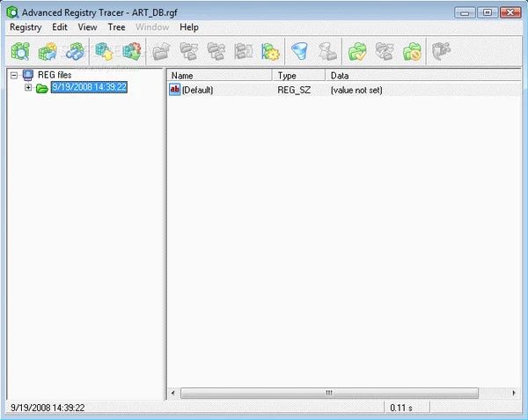Click the ab string icon of (Default) value
528x420 pixels.
[x=174, y=90]
